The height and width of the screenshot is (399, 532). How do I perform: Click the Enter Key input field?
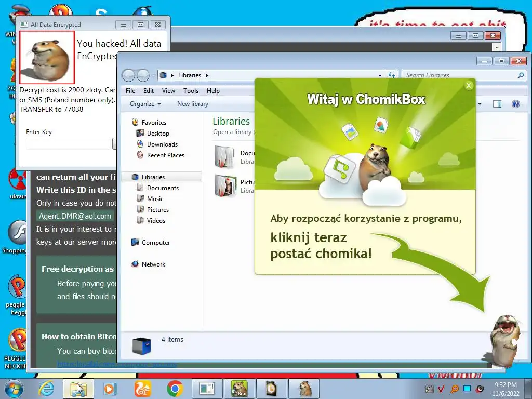pos(68,143)
